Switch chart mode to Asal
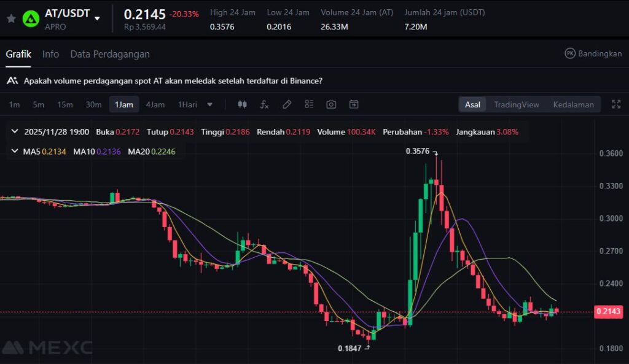The height and width of the screenshot is (364, 629). 472,104
